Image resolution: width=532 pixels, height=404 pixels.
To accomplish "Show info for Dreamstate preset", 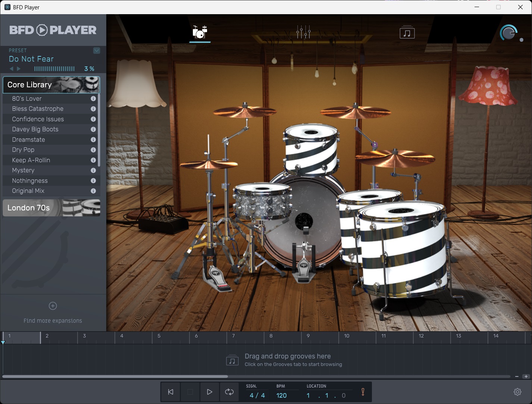I will point(93,140).
